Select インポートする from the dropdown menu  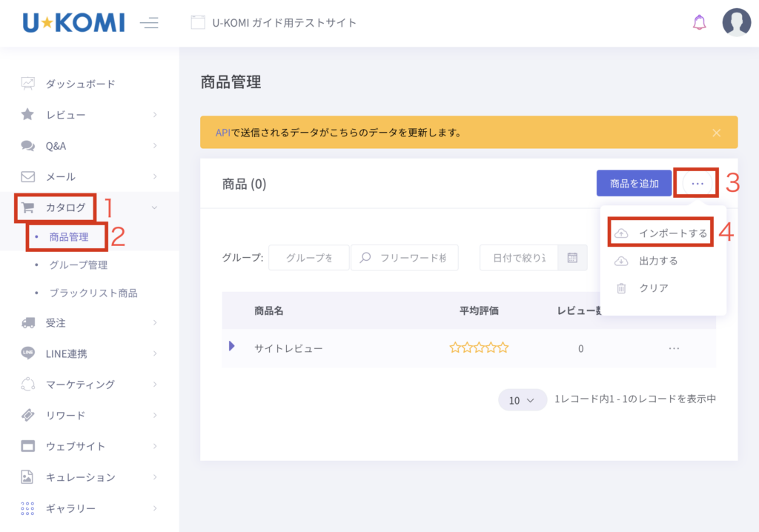coord(672,233)
